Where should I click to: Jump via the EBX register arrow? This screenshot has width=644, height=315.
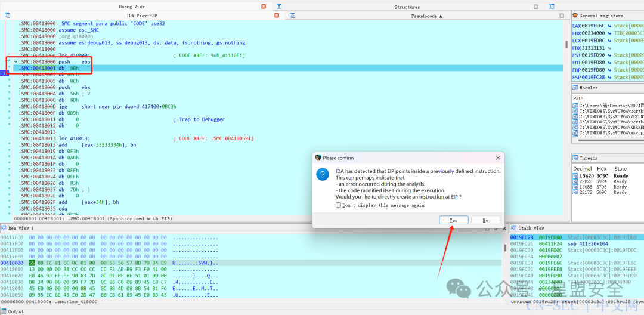click(x=611, y=33)
